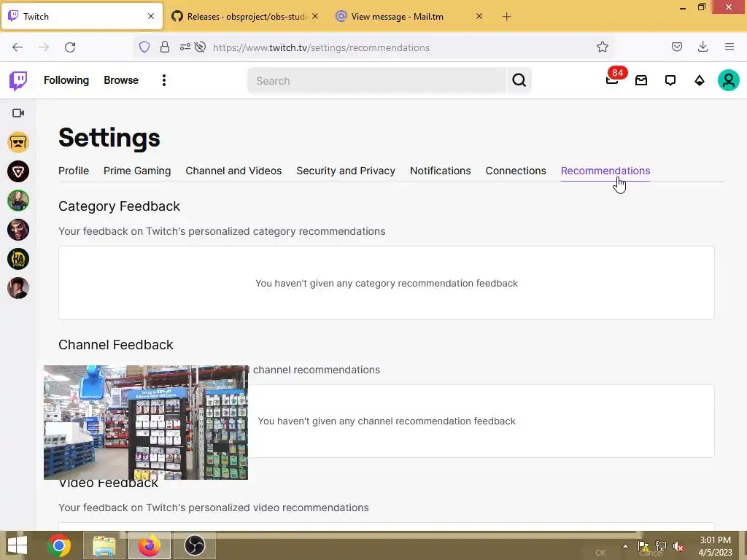Click the Following link in the header
The image size is (747, 560).
tap(66, 80)
